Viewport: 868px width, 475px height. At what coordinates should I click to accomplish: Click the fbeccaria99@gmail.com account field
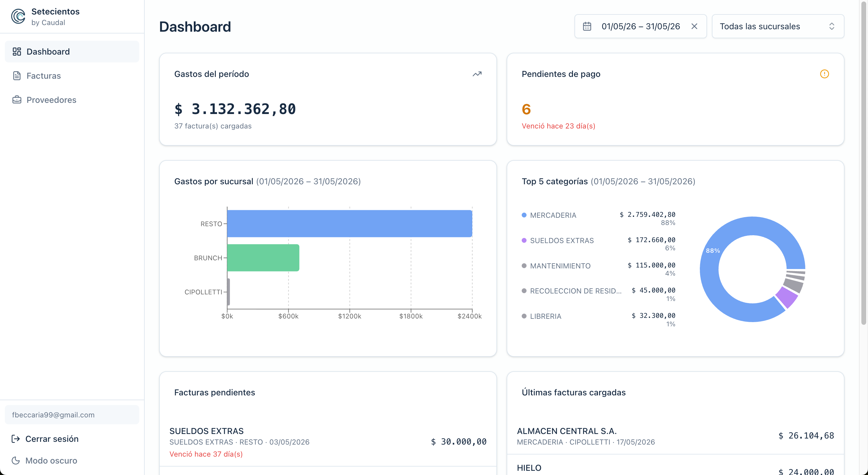[x=72, y=415]
